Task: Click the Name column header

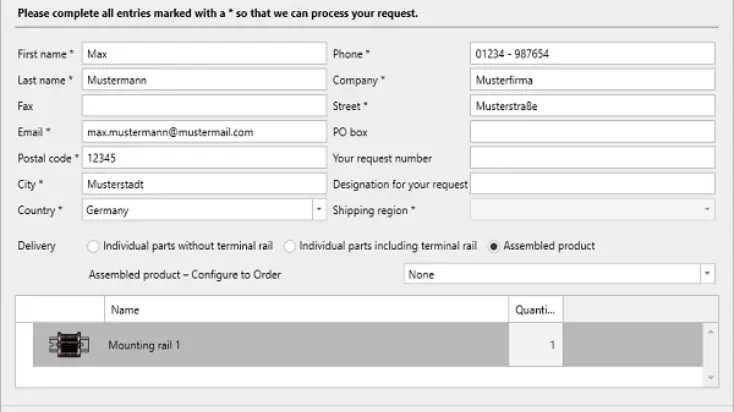Action: (306, 310)
